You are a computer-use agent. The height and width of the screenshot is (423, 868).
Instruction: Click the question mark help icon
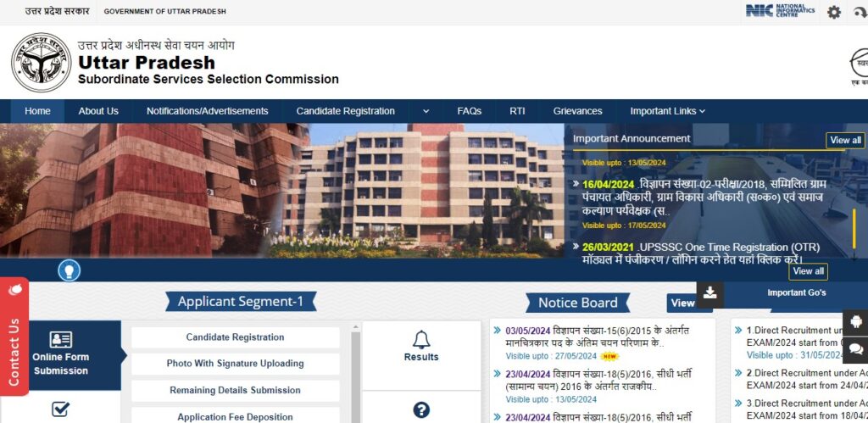coord(421,409)
